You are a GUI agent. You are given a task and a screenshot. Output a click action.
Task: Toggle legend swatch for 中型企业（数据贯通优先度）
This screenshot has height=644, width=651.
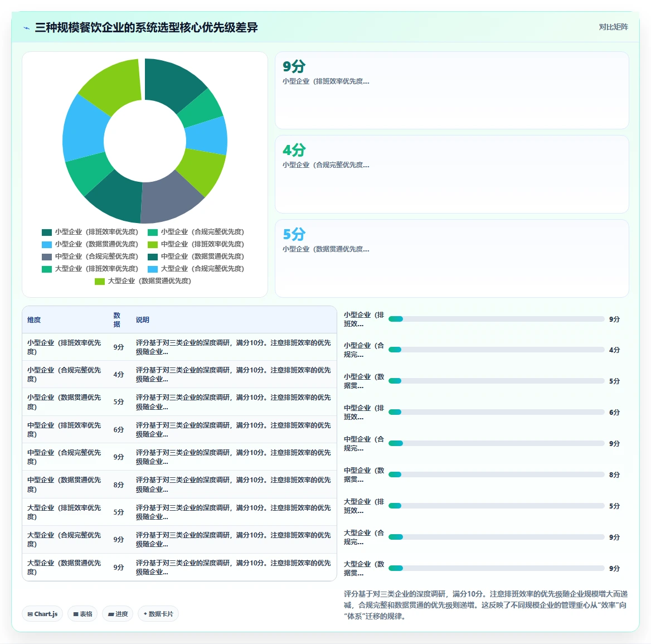(x=152, y=256)
